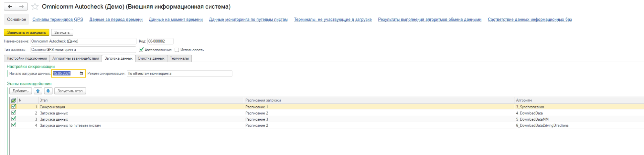This screenshot has height=155, width=644.
Task: Click the Добавить button
Action: (20, 91)
